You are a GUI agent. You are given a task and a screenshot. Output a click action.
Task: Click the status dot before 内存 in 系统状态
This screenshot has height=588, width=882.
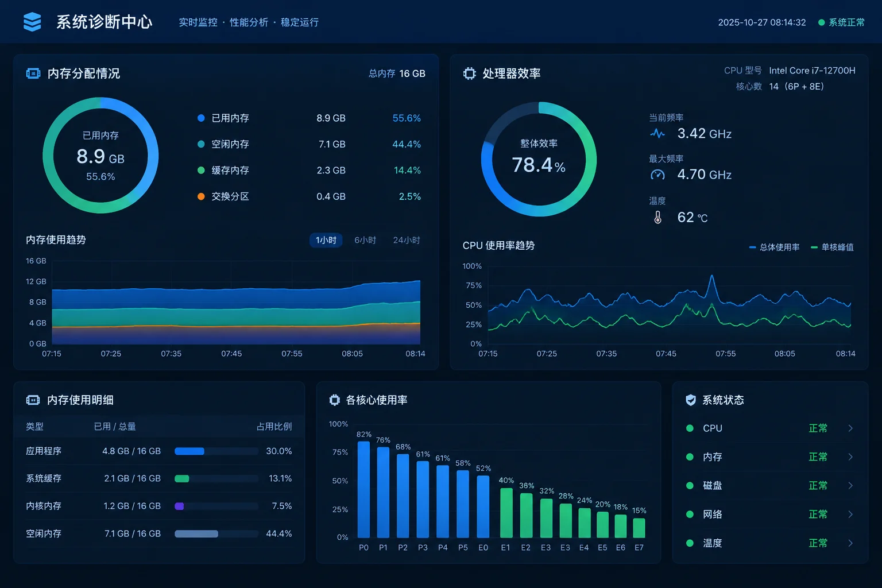(x=690, y=457)
